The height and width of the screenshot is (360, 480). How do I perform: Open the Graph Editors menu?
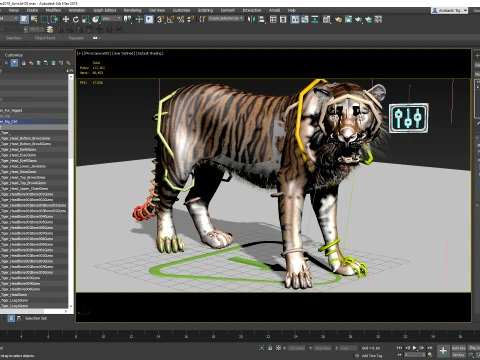(105, 10)
